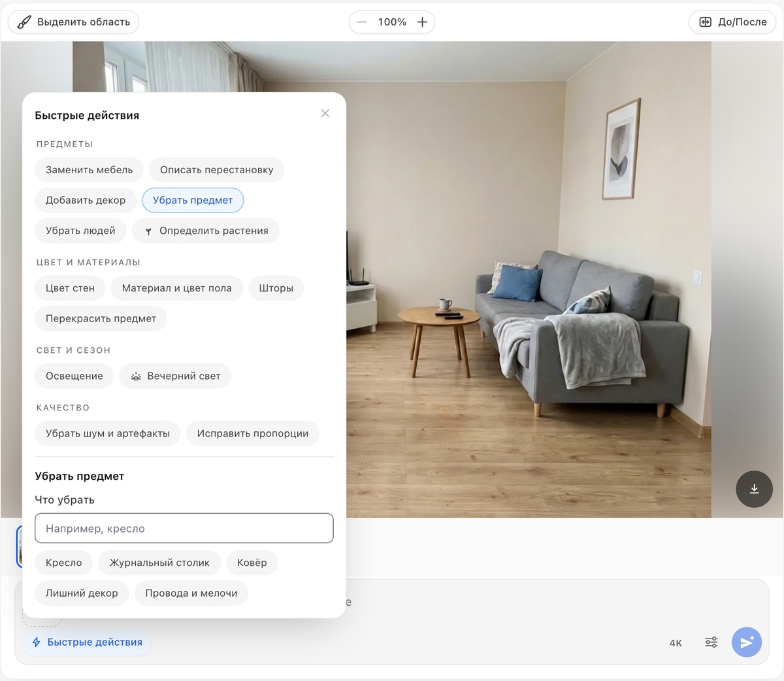784x681 pixels.
Task: Select Заменить мебель quick action
Action: point(89,170)
